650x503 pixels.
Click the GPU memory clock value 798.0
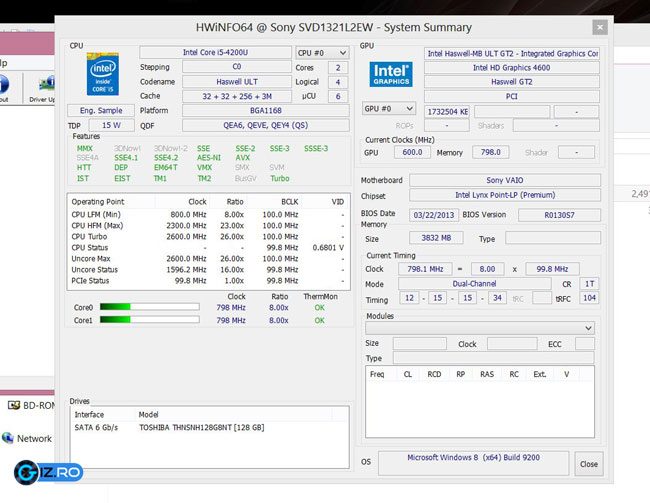pos(490,152)
